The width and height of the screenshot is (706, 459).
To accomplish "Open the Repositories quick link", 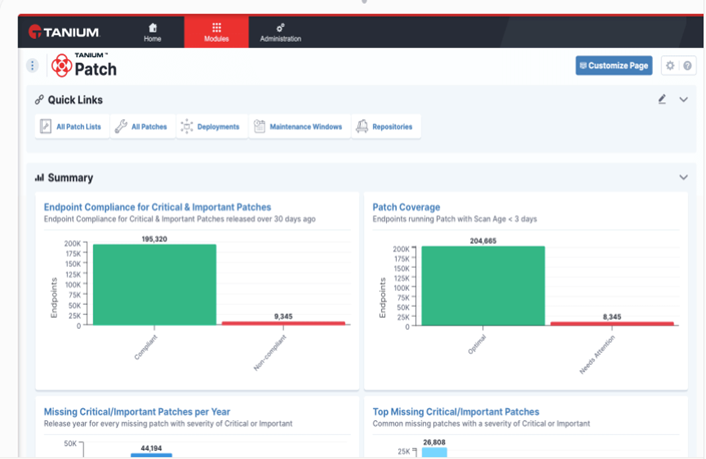I will coord(385,127).
